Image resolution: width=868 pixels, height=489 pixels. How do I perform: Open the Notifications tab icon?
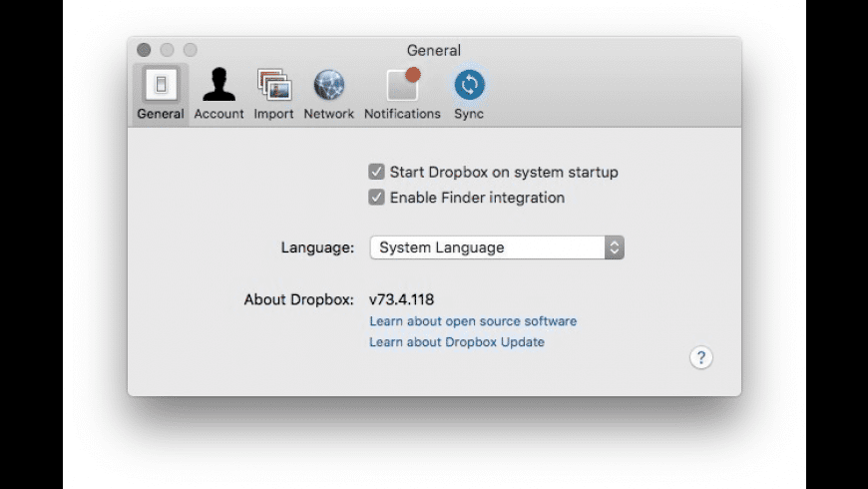click(402, 84)
